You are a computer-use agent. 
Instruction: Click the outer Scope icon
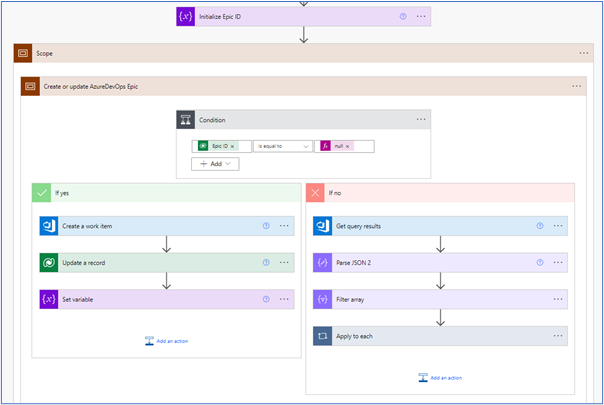point(23,53)
